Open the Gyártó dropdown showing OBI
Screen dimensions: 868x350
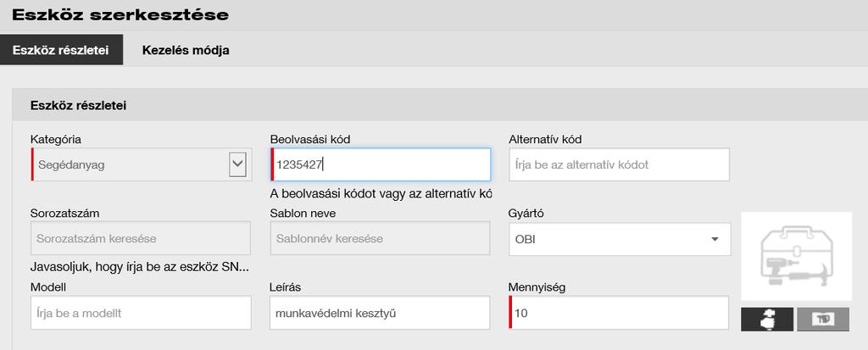click(620, 239)
